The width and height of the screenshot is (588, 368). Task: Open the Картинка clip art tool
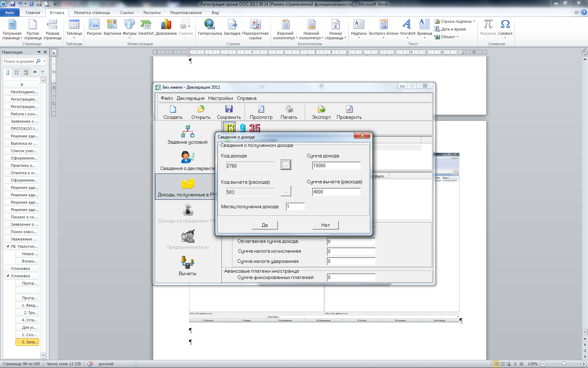click(x=112, y=28)
